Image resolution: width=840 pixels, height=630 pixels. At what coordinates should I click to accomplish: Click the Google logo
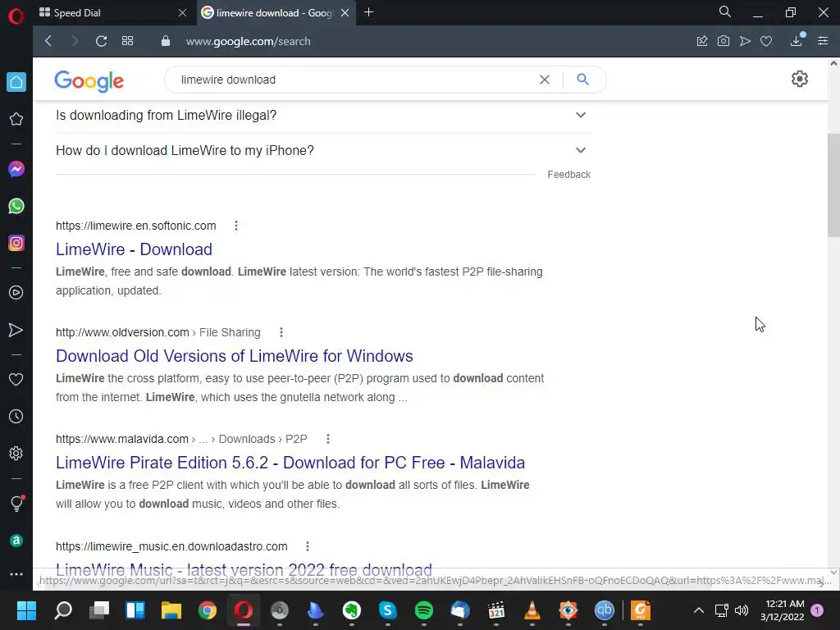click(89, 81)
